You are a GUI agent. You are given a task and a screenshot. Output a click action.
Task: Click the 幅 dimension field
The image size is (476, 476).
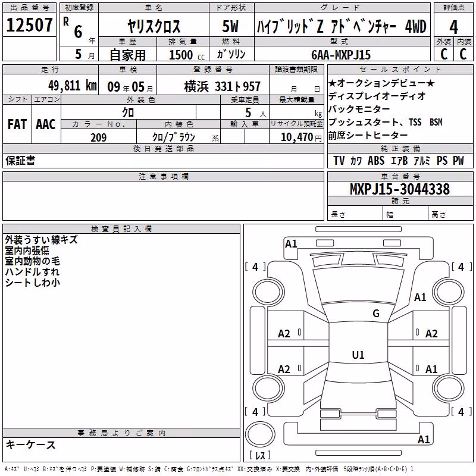click(405, 214)
